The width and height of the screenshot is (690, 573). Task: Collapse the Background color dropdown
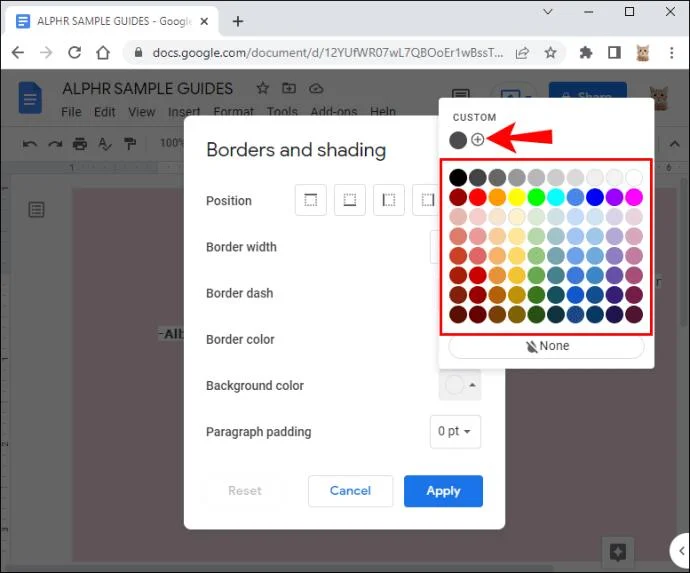[x=460, y=385]
